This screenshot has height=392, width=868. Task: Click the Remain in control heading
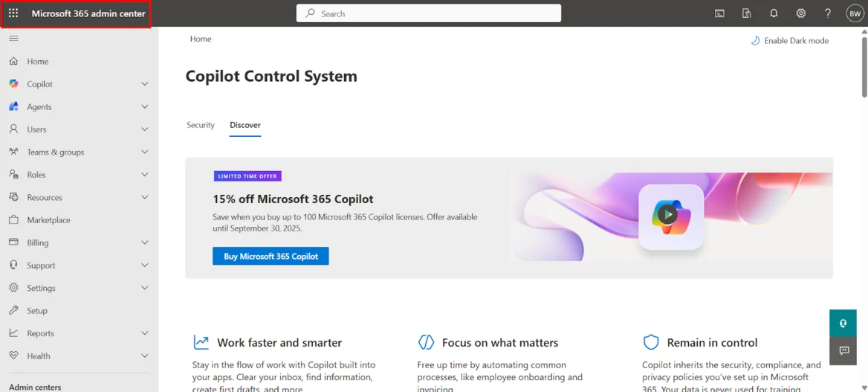point(712,343)
